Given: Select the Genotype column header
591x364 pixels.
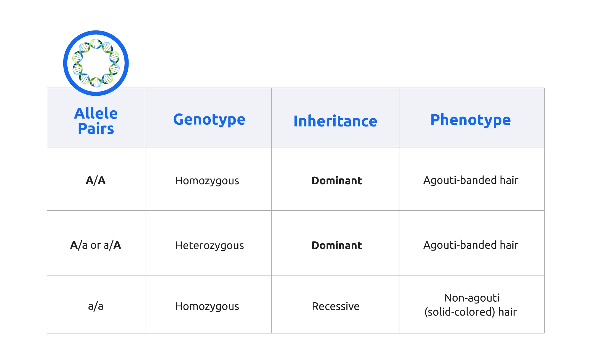Looking at the screenshot, I should tap(209, 120).
